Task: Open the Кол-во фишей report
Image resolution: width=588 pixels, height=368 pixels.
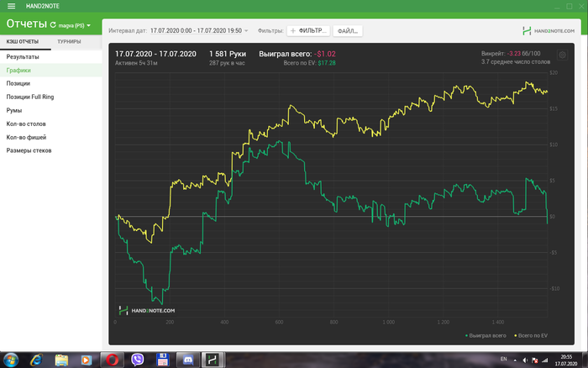Action: click(51, 137)
